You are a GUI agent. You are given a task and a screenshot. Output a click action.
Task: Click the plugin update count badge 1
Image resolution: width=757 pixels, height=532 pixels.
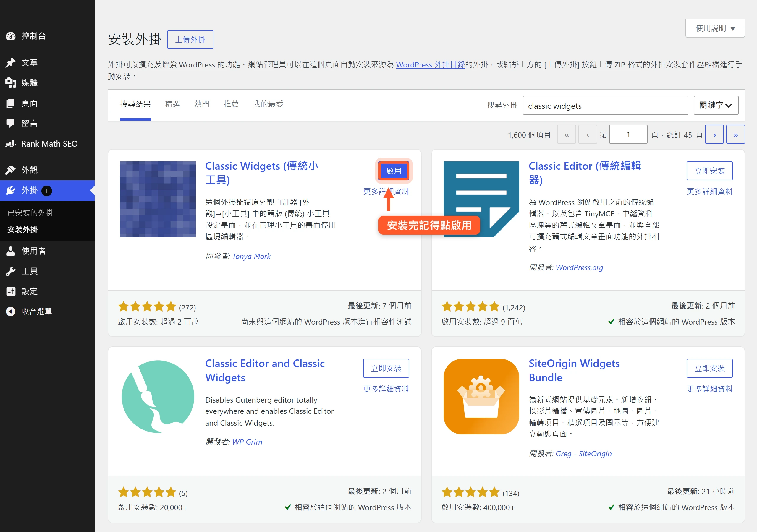click(46, 191)
